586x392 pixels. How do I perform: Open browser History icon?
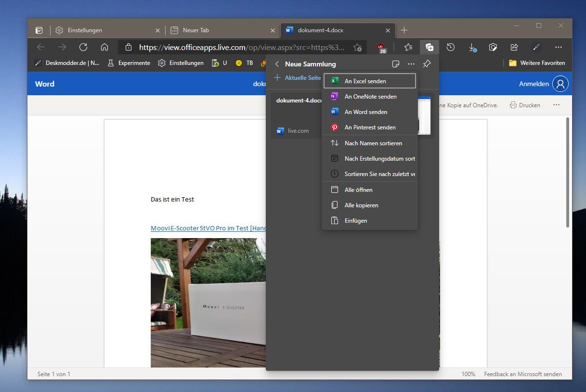pyautogui.click(x=451, y=47)
